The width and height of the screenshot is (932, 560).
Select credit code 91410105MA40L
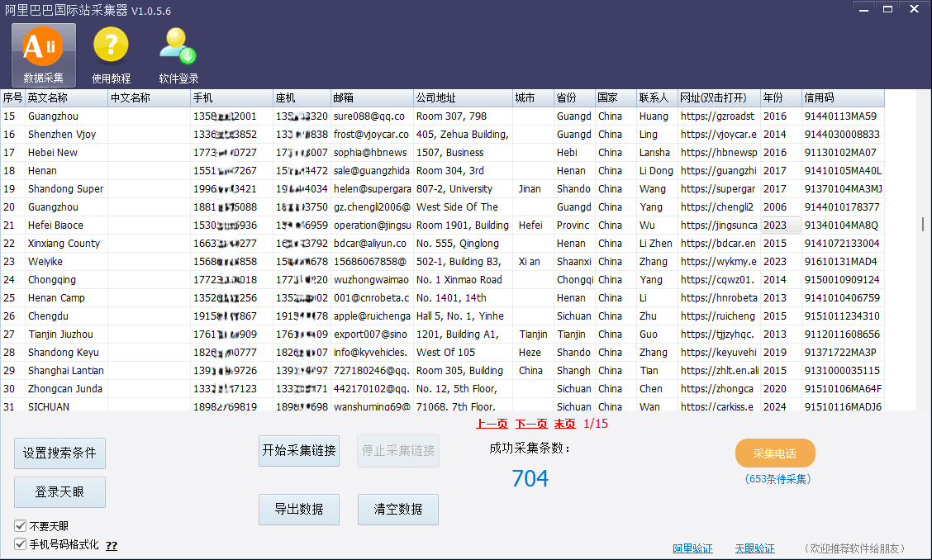pyautogui.click(x=843, y=171)
